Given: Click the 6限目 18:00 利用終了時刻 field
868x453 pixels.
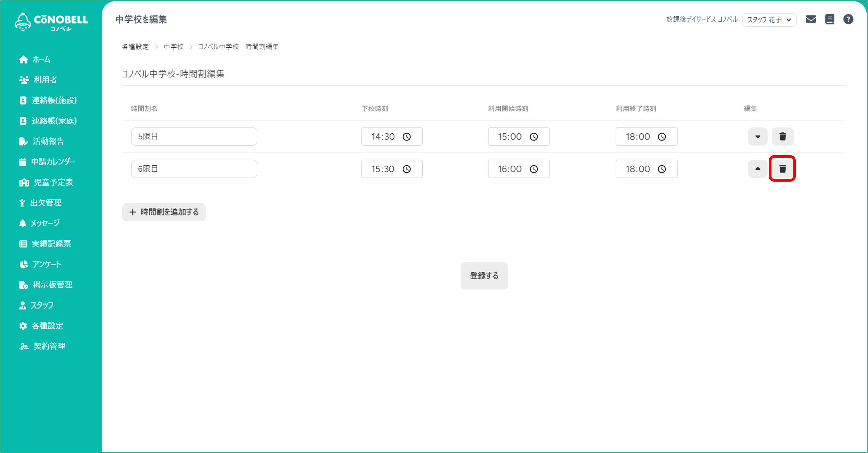Looking at the screenshot, I should [x=647, y=169].
